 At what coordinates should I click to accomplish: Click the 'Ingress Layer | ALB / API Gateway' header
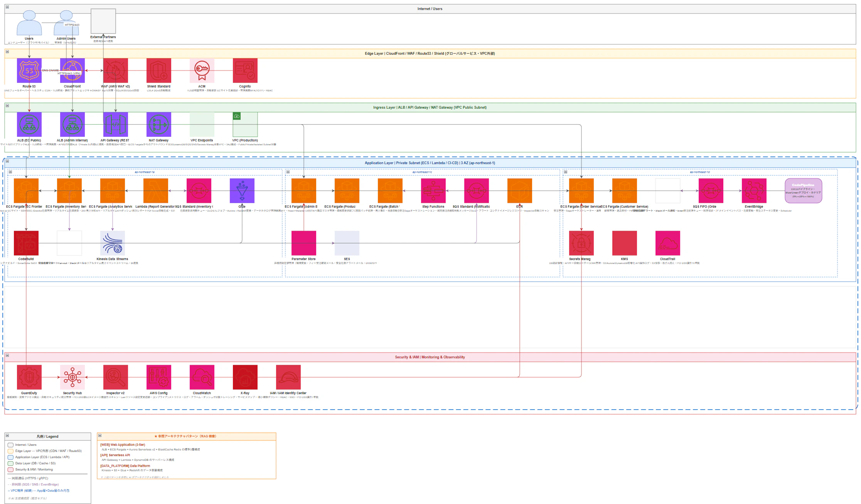[x=430, y=108]
